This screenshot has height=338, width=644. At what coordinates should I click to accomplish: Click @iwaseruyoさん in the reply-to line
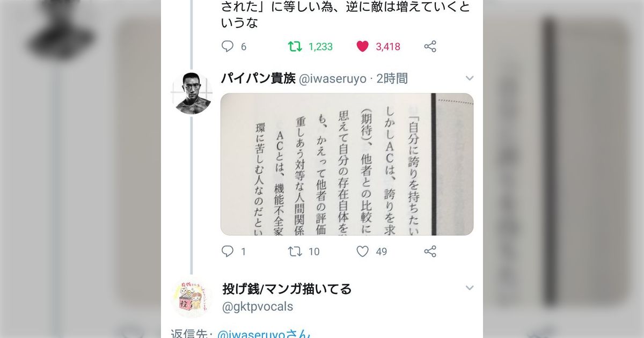(264, 334)
